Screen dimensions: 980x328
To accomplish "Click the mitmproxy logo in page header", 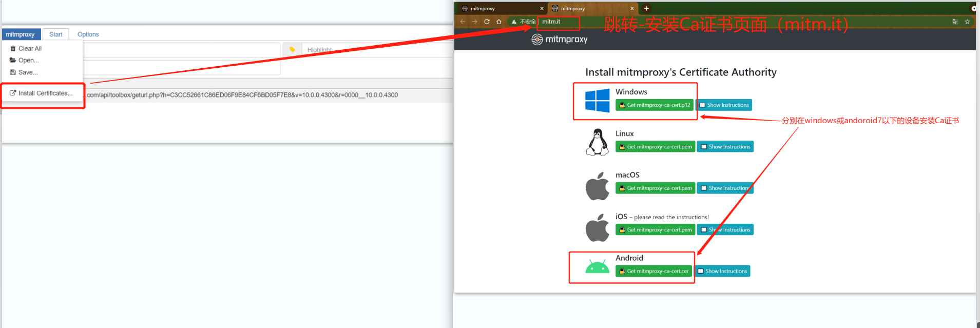I will [x=560, y=40].
